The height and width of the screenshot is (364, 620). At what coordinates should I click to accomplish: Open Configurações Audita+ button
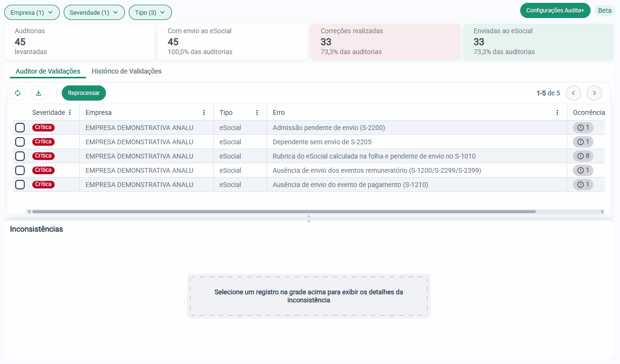(x=555, y=10)
